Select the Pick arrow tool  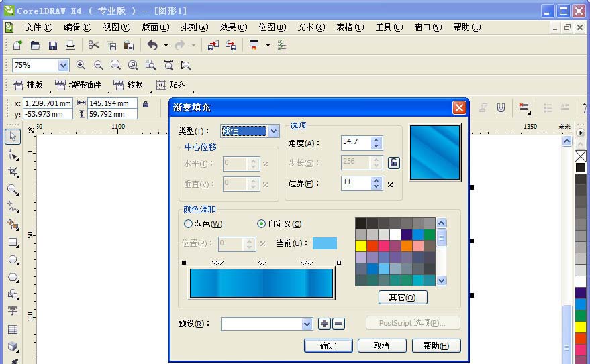tap(13, 137)
